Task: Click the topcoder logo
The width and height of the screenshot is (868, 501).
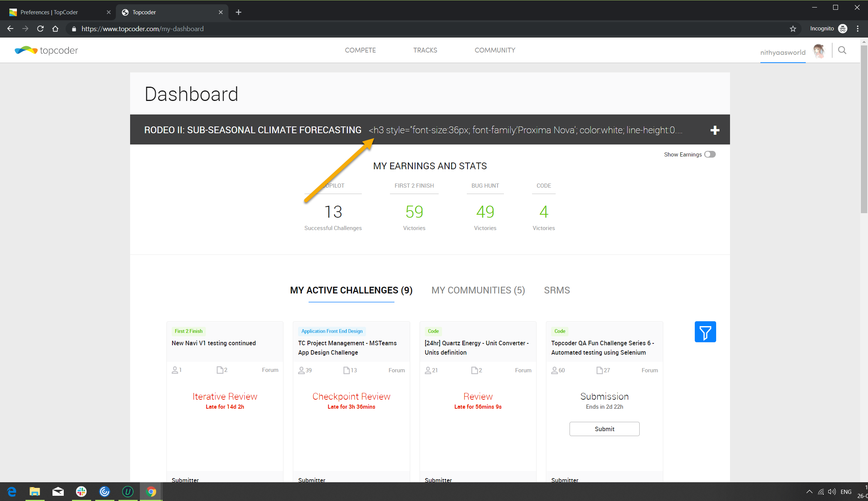Action: tap(46, 50)
